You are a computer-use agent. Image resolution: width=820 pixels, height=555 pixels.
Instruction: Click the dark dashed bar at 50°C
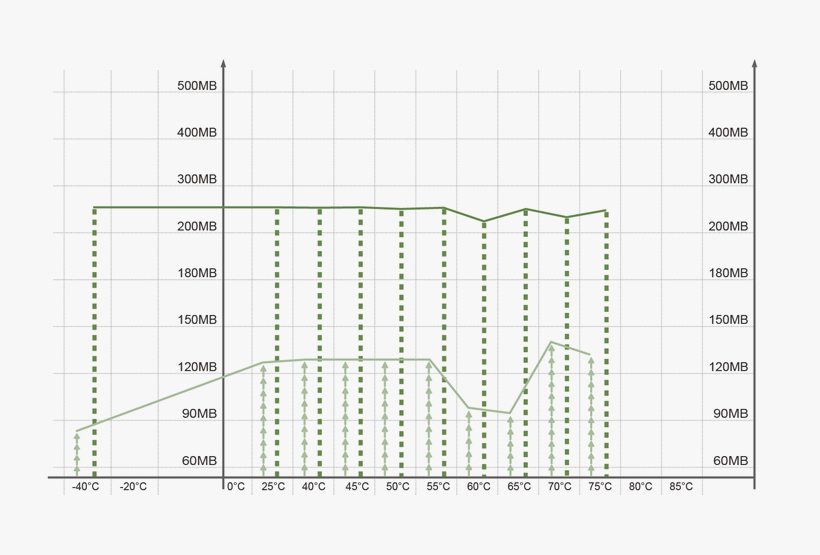[x=402, y=340]
